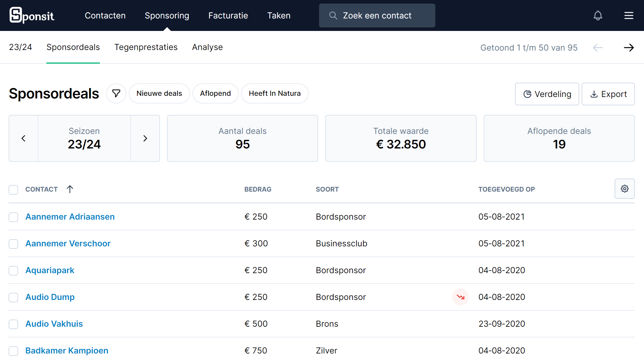
Task: Click the Zoek een contact search field
Action: click(377, 15)
